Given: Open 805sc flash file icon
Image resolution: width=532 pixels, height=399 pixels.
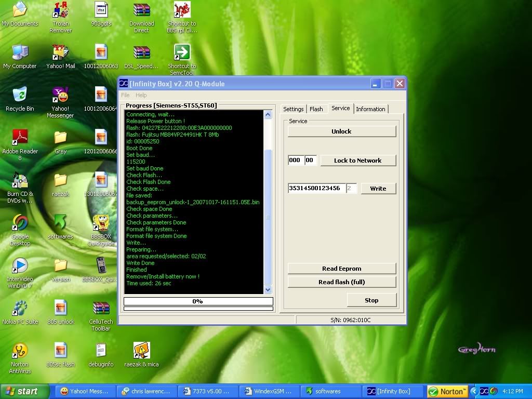Looking at the screenshot, I should pyautogui.click(x=60, y=355).
